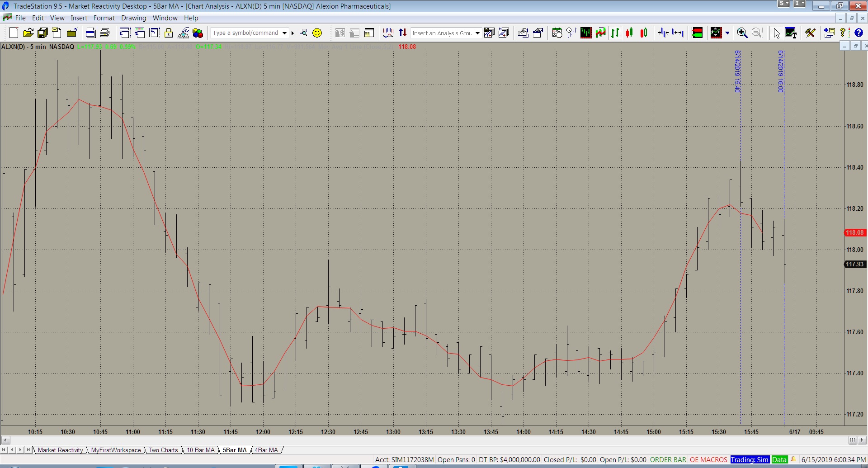Click the right arrow of the horizontal chart scrollbar

(x=862, y=440)
